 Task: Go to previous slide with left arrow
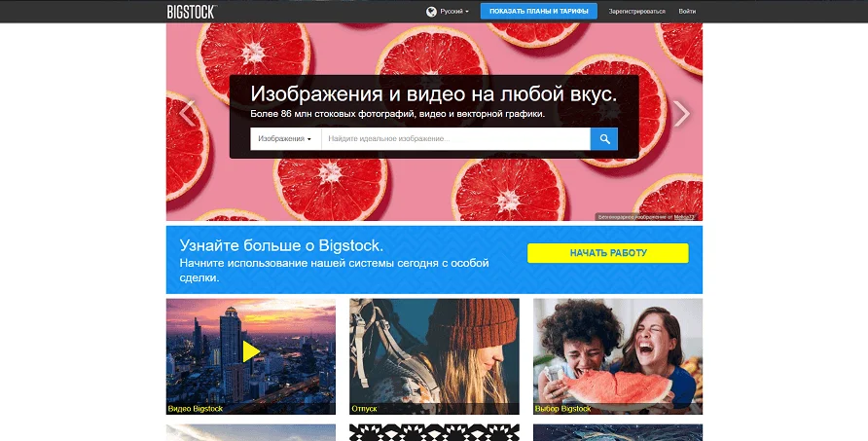187,114
